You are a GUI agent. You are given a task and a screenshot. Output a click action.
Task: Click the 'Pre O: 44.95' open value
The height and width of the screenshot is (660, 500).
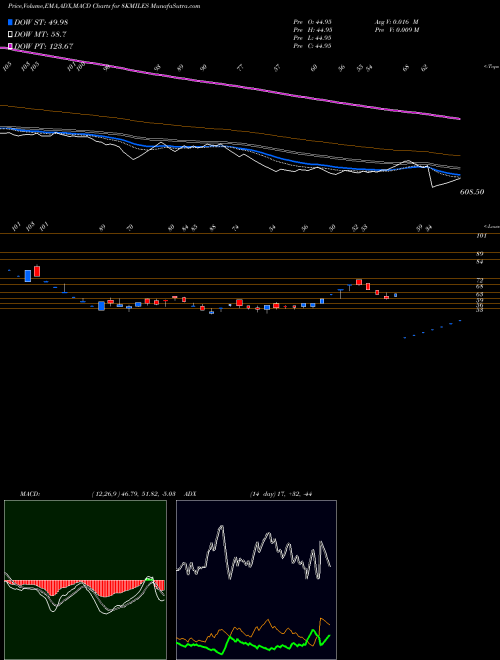pyautogui.click(x=312, y=22)
